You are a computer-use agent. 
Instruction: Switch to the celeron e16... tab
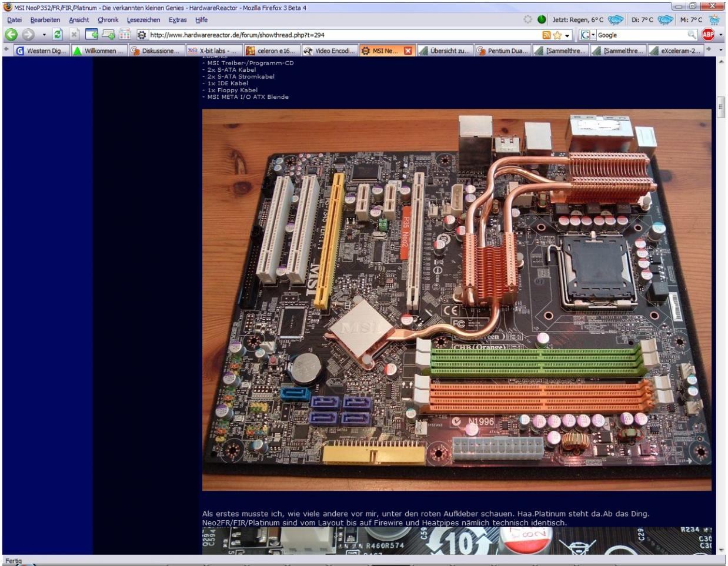271,51
